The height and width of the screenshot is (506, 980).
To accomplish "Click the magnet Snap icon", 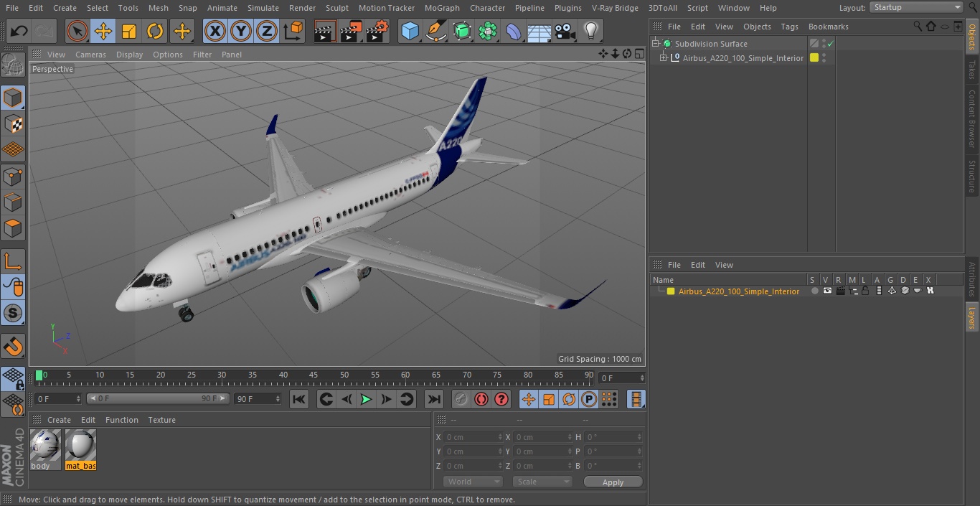I will pyautogui.click(x=13, y=347).
